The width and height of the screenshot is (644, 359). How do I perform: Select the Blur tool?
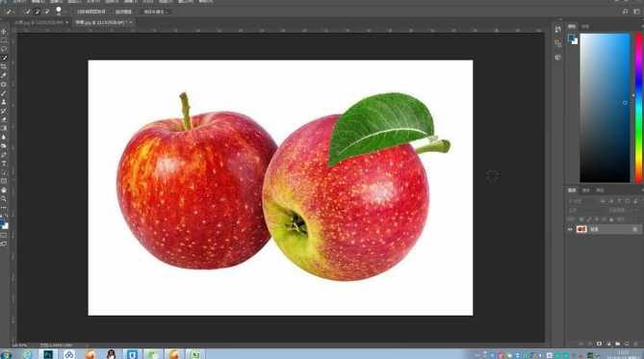4,138
